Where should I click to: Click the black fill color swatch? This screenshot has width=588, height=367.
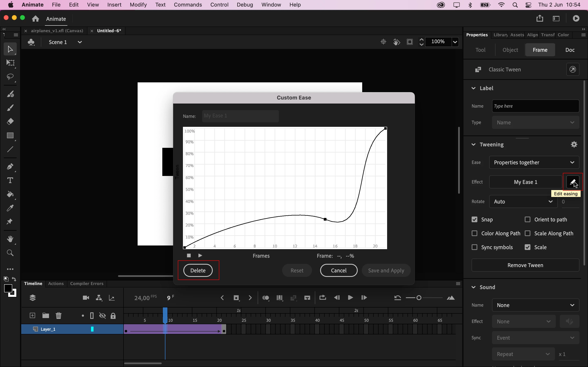click(x=8, y=288)
